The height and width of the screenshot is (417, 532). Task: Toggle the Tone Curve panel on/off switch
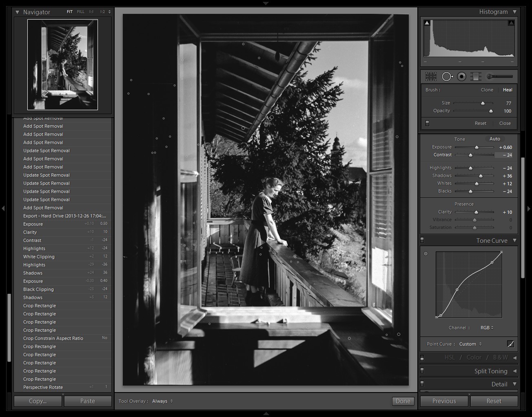422,240
